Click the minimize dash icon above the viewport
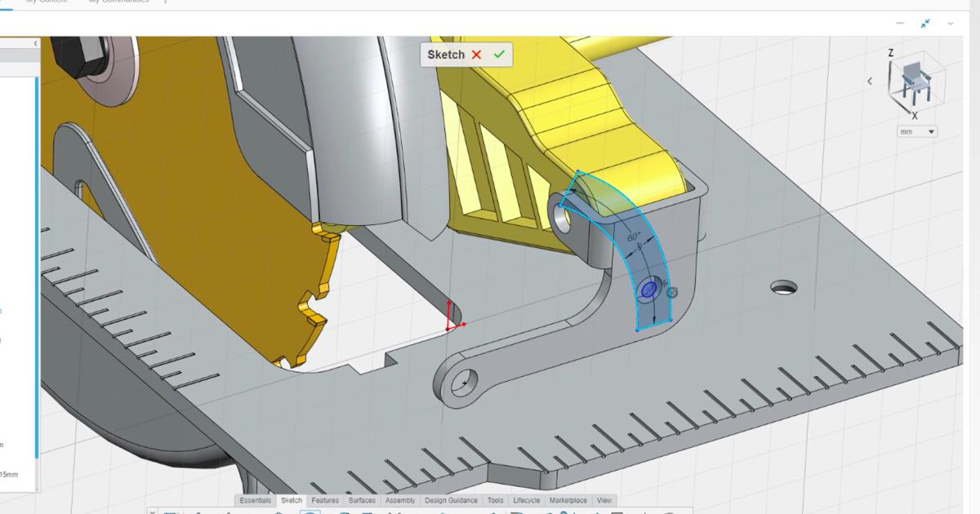 point(899,24)
